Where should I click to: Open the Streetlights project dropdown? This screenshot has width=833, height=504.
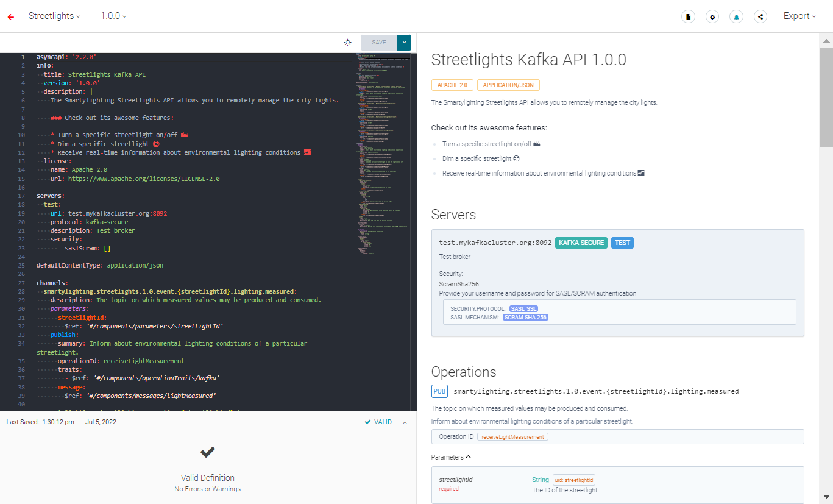click(x=54, y=16)
